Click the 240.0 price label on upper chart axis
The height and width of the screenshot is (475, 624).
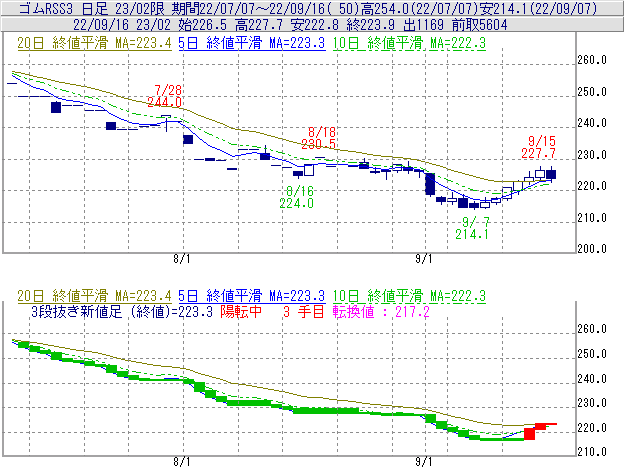pyautogui.click(x=592, y=123)
